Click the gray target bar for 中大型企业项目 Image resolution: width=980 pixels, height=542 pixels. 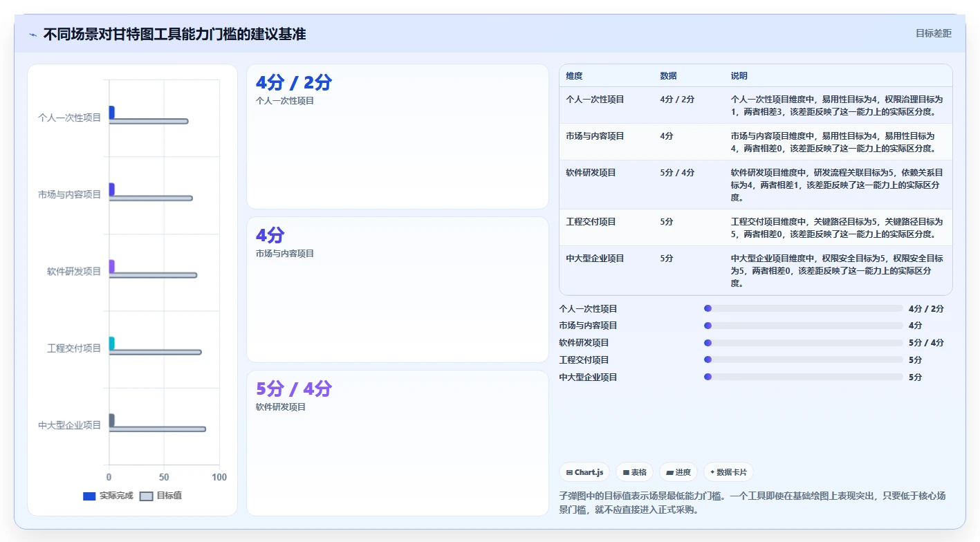coord(157,429)
